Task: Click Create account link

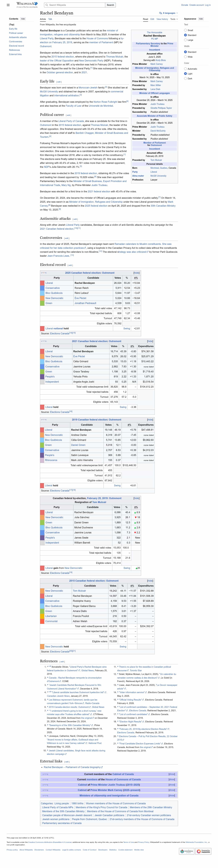Action: pos(197,5)
